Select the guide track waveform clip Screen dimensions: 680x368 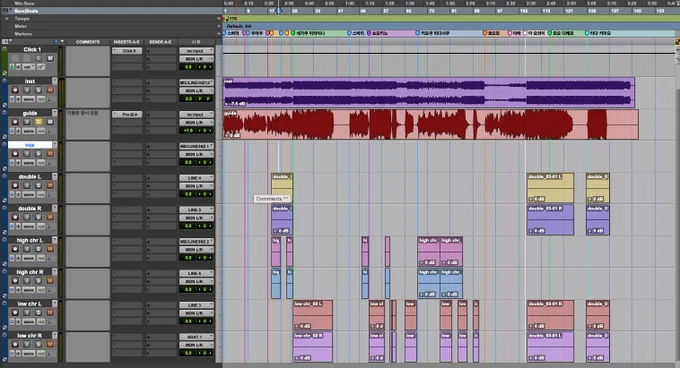(430, 124)
